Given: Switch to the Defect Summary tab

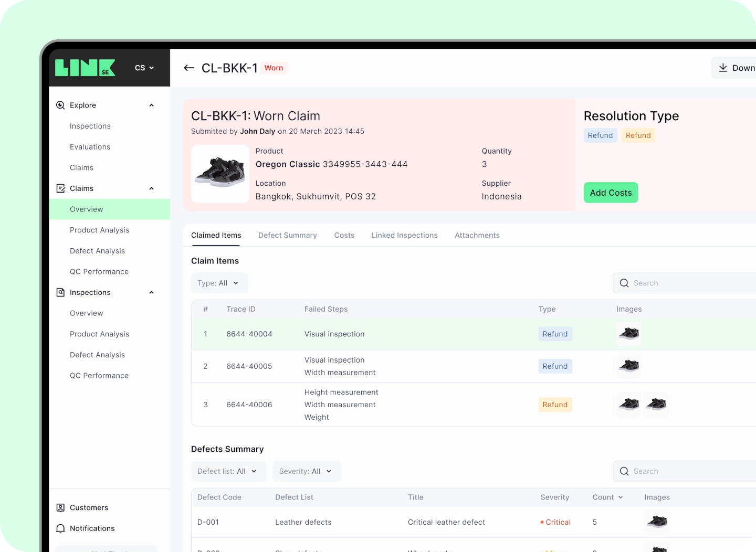Looking at the screenshot, I should [287, 235].
